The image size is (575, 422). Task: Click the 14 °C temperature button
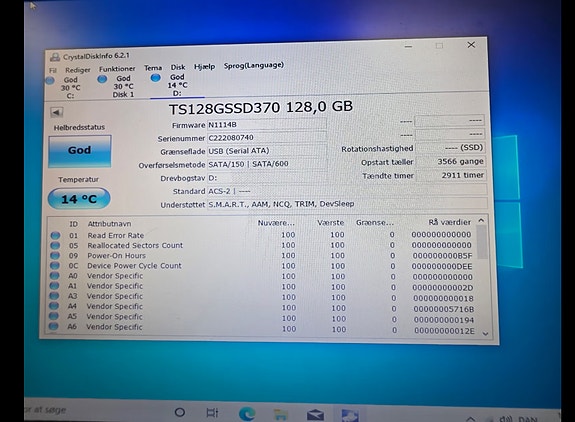tap(79, 198)
